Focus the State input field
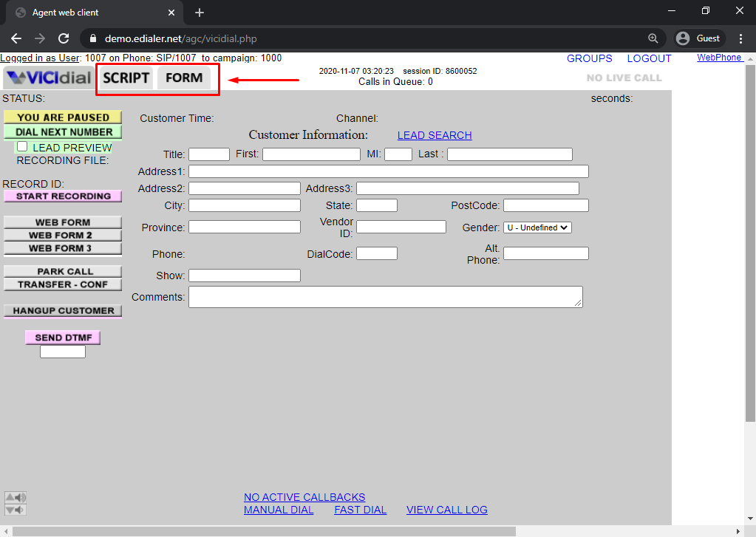756x537 pixels. click(377, 205)
